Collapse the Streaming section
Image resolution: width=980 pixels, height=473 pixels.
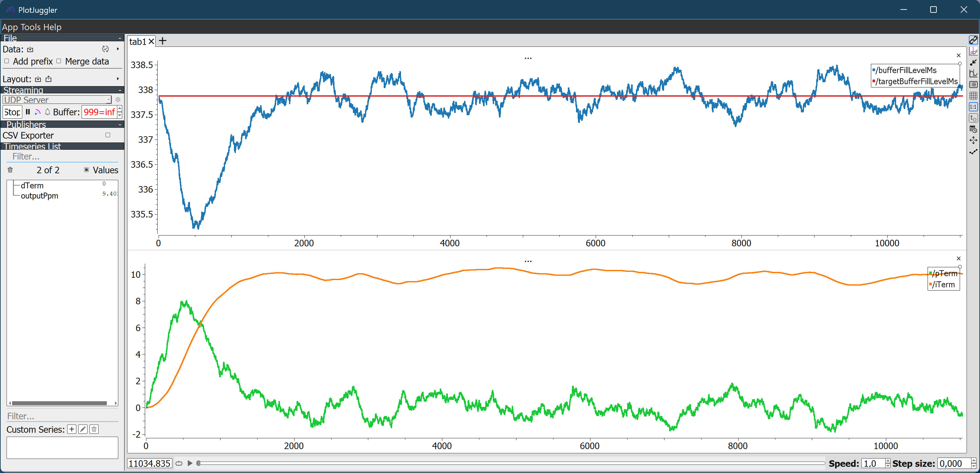click(120, 90)
